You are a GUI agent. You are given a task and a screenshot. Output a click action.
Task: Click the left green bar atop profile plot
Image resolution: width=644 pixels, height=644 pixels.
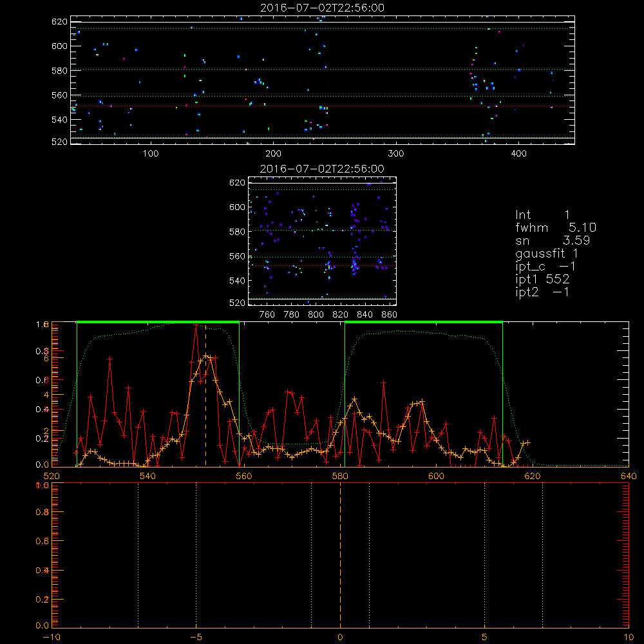[158, 322]
